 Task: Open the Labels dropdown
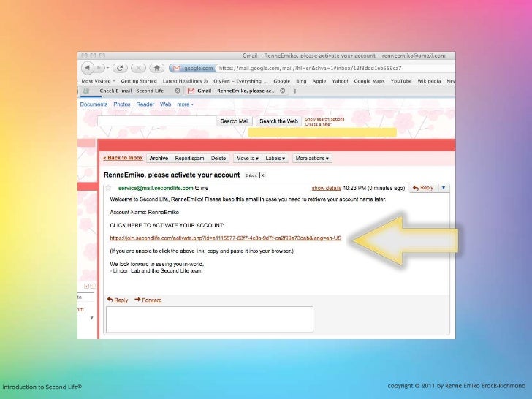[x=275, y=159]
